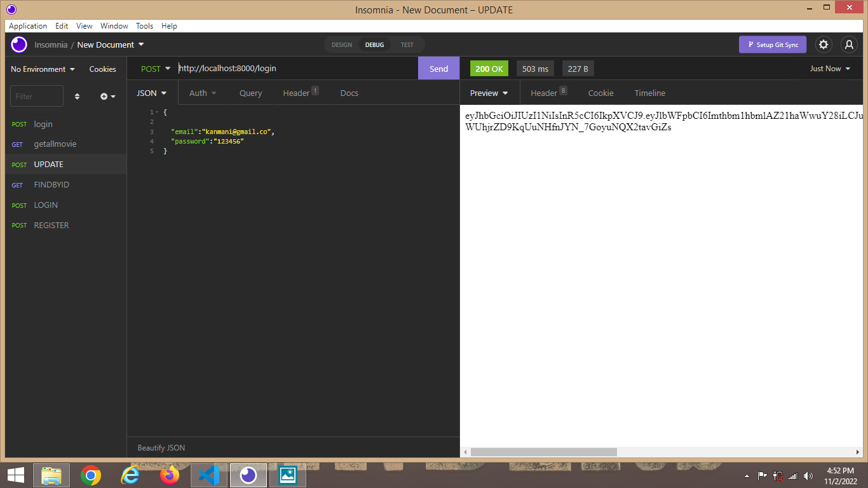Switch to DESIGN mode

point(341,44)
